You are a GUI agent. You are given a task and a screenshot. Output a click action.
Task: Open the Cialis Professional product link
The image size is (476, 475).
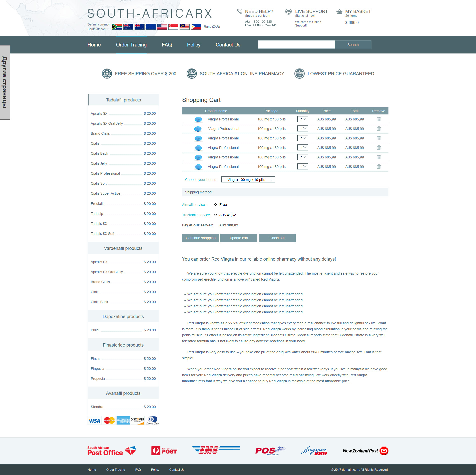pos(105,173)
